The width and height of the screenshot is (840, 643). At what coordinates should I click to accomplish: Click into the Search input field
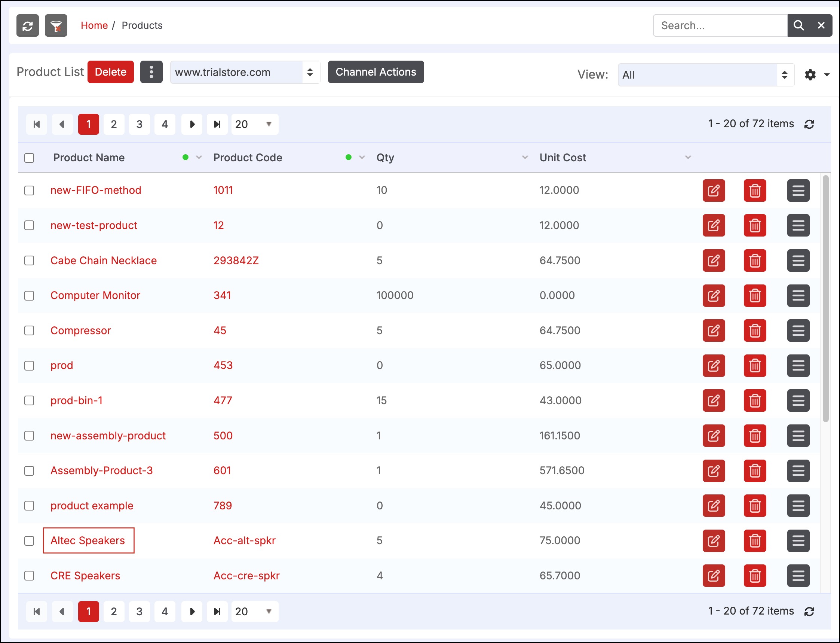point(720,26)
